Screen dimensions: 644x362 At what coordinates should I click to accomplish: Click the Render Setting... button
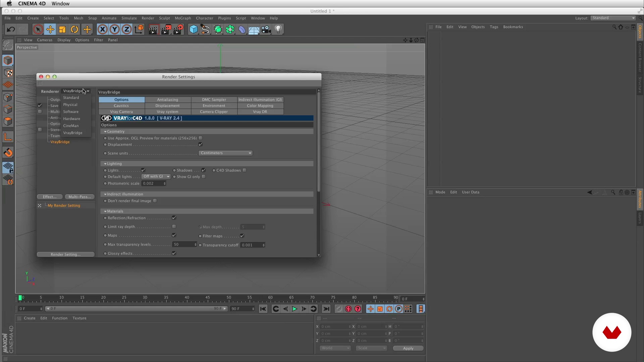coord(65,254)
